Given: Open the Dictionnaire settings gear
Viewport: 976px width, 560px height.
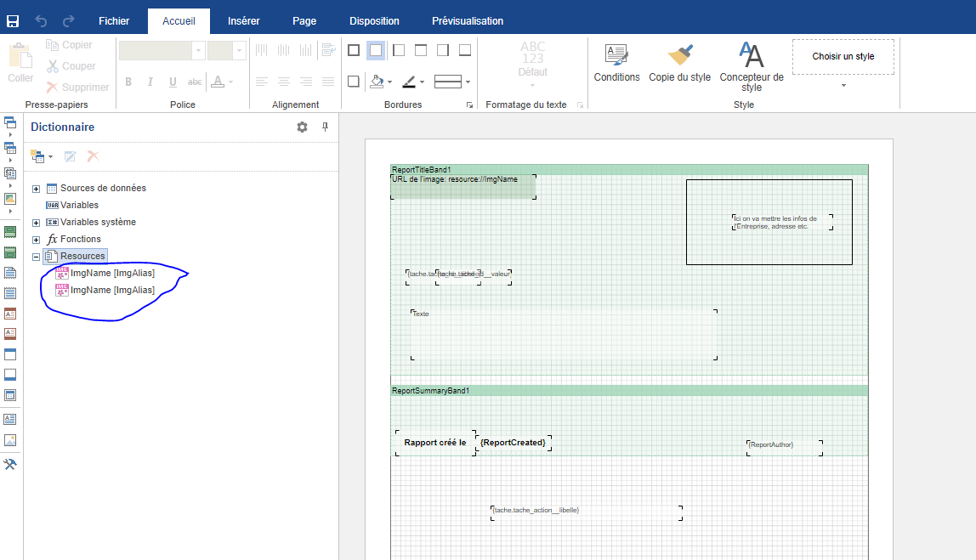Looking at the screenshot, I should [x=302, y=127].
